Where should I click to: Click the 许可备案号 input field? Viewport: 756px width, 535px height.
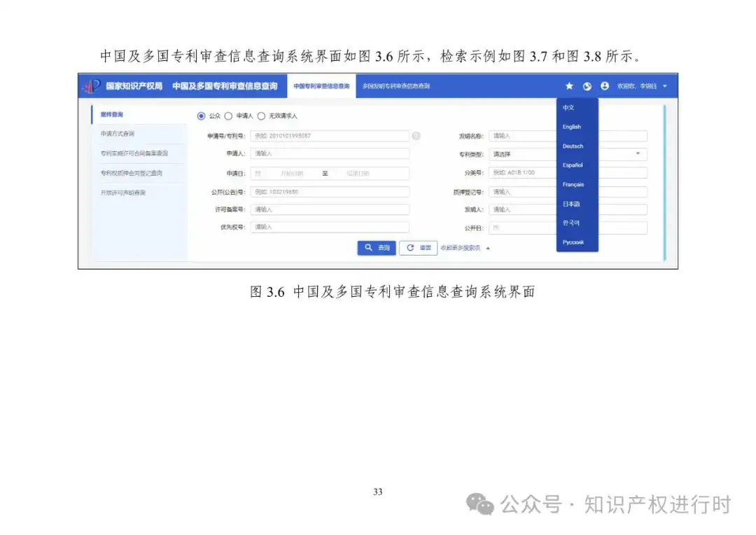[x=330, y=209]
